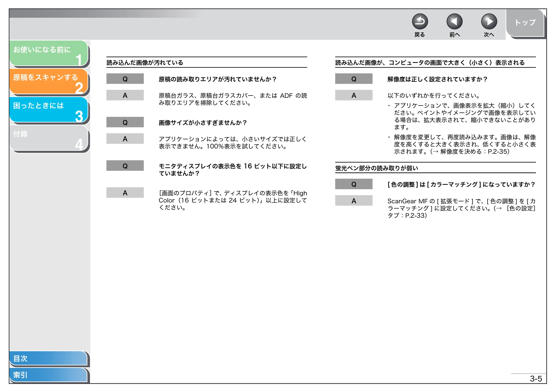Image resolution: width=554 pixels, height=392 pixels.
Task: Click question 原稿の読み取りエリアが汚れていませんか？
Action: (x=218, y=79)
